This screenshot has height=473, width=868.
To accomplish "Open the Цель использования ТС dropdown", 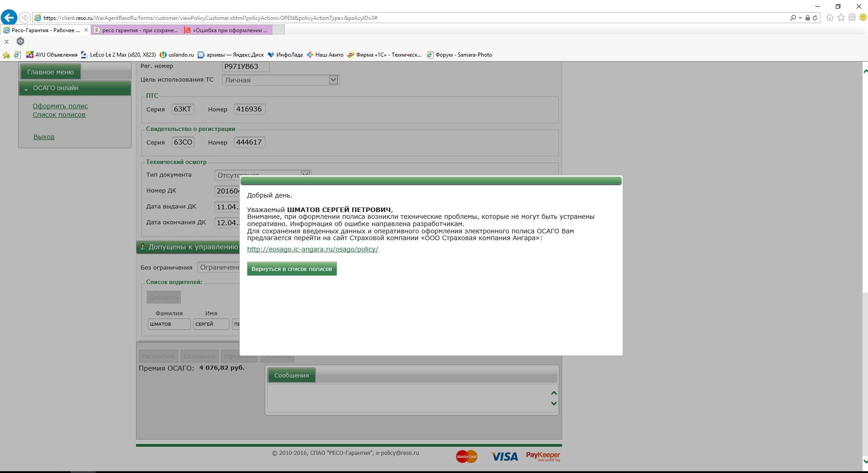I will (333, 80).
